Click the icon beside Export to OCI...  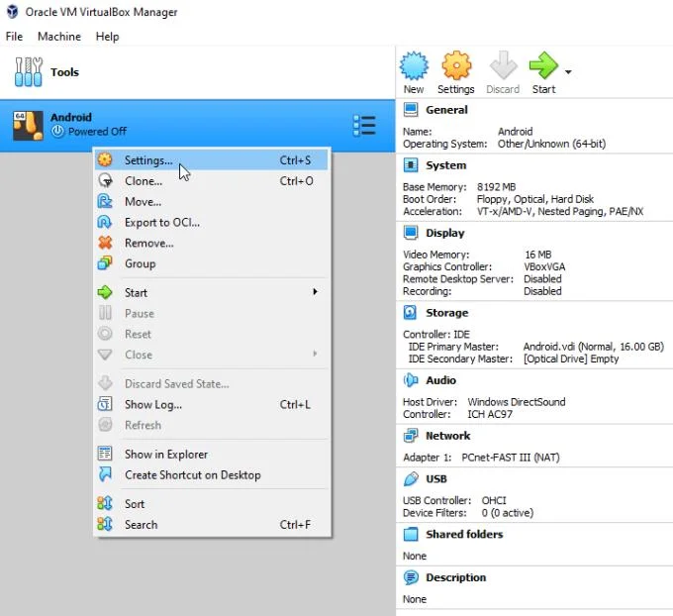coord(105,222)
